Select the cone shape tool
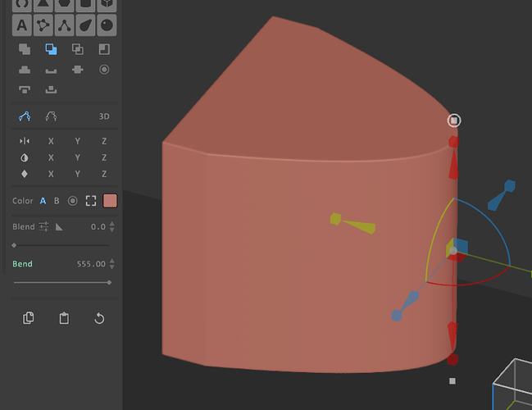This screenshot has width=532, height=410. [43, 5]
